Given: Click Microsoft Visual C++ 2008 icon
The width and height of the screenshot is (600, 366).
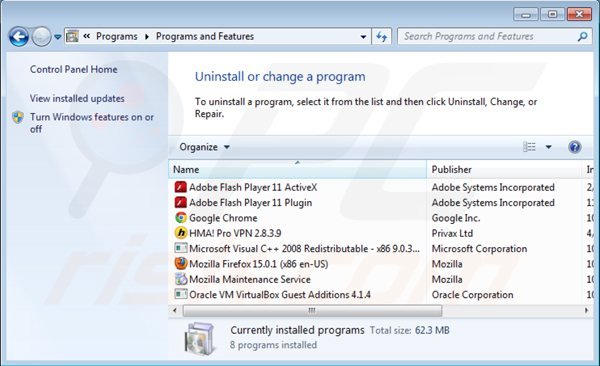Looking at the screenshot, I should pos(181,248).
